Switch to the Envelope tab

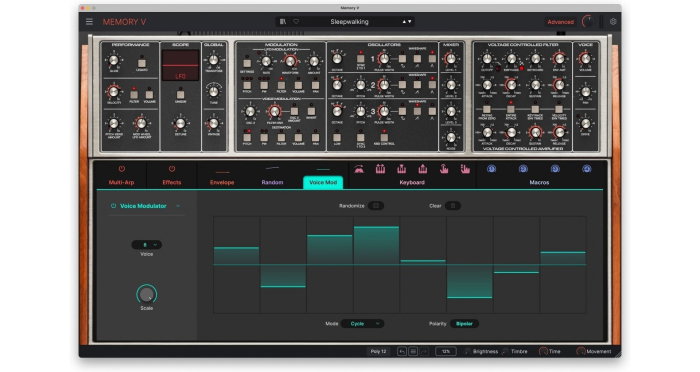pyautogui.click(x=222, y=182)
